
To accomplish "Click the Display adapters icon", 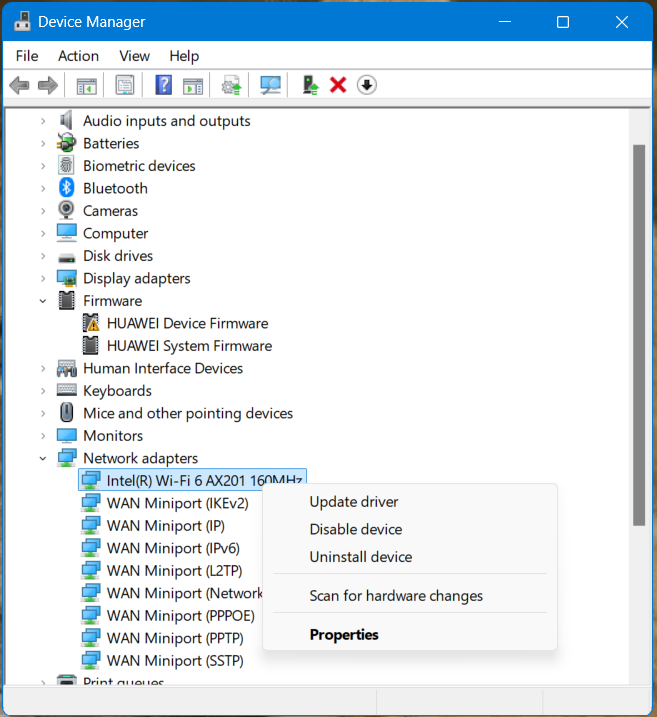I will click(67, 278).
